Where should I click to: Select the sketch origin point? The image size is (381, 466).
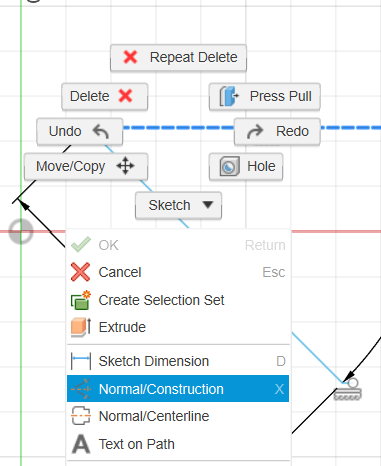[x=21, y=231]
